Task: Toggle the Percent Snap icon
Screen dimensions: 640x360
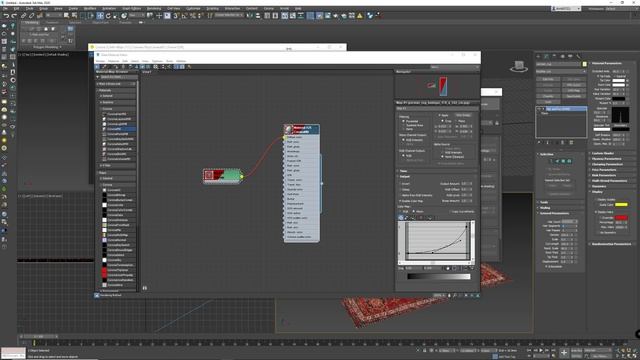Action: click(x=193, y=16)
